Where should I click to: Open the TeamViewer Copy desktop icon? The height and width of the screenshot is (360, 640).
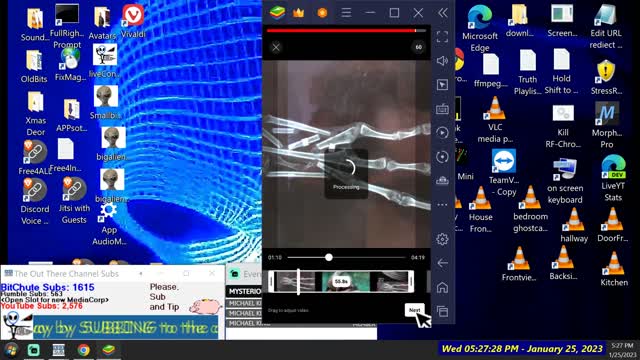tap(503, 173)
